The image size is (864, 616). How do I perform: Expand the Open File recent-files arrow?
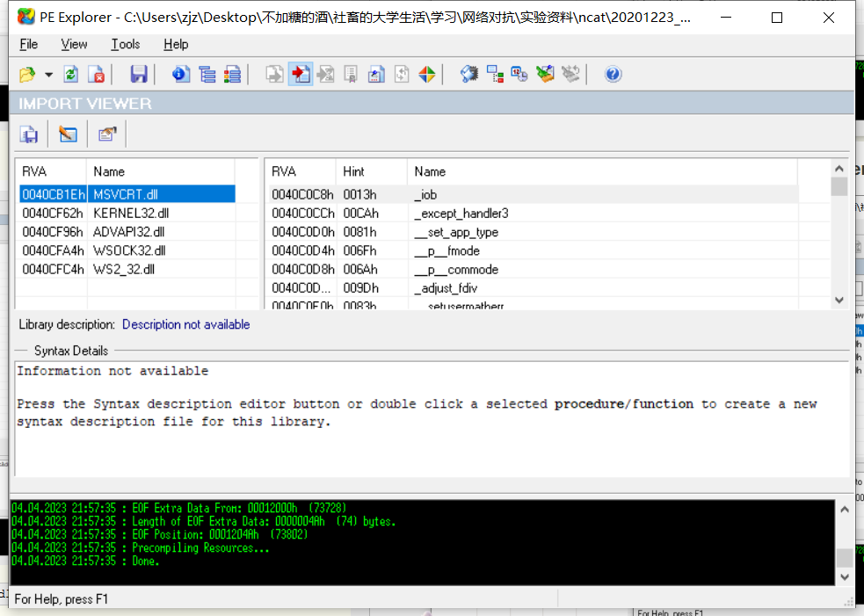(48, 75)
